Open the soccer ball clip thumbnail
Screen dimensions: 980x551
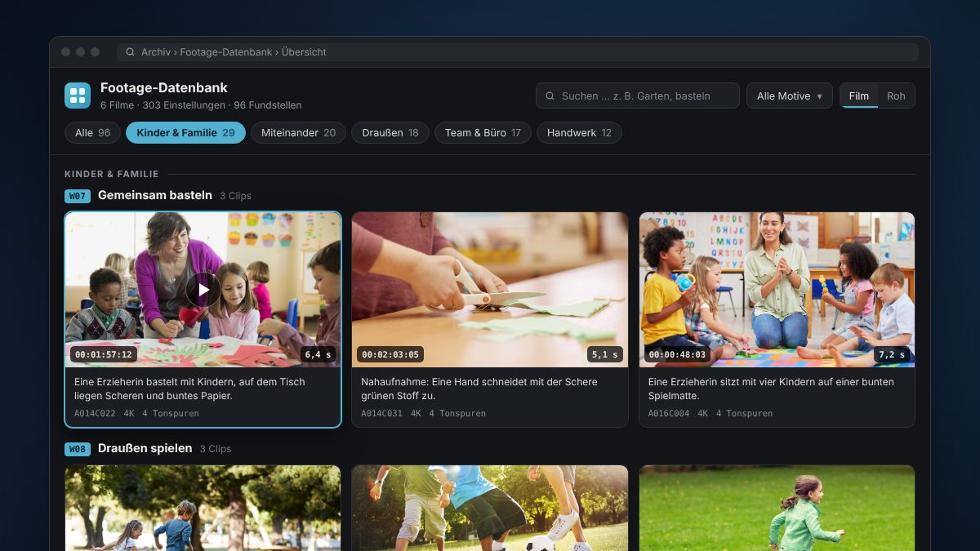(490, 508)
